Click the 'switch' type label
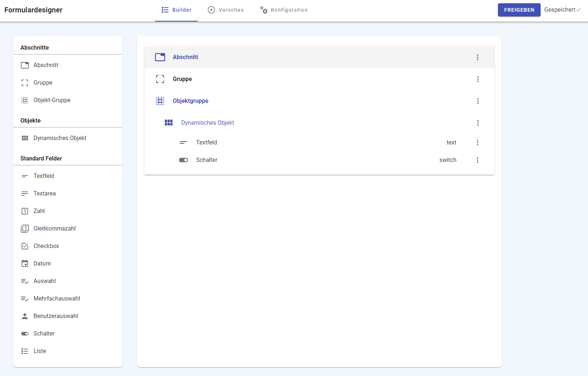 (448, 160)
